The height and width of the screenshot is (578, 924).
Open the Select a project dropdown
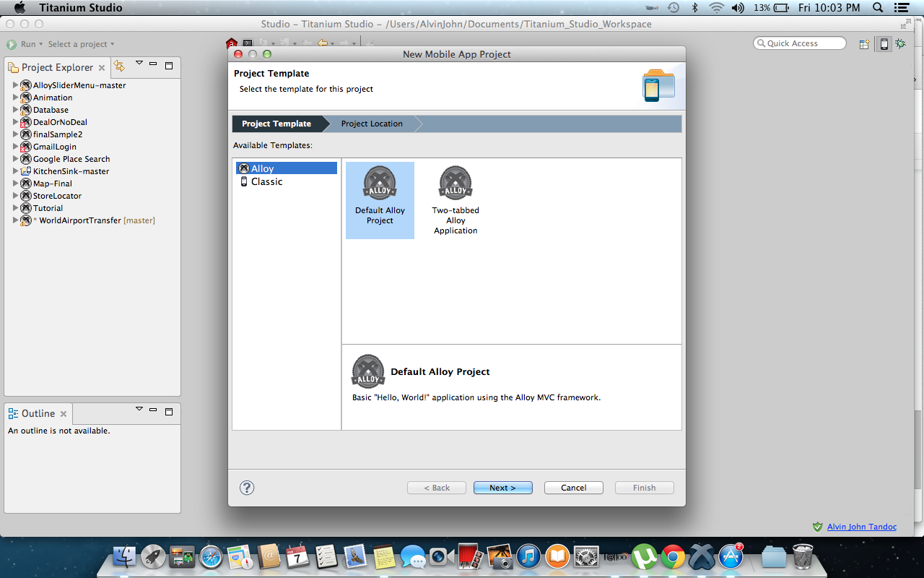81,44
